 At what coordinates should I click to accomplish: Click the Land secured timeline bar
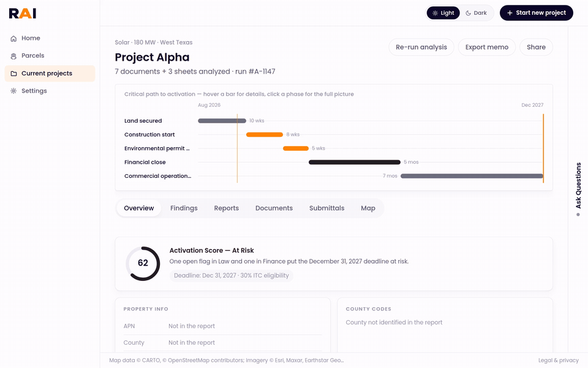tap(222, 121)
